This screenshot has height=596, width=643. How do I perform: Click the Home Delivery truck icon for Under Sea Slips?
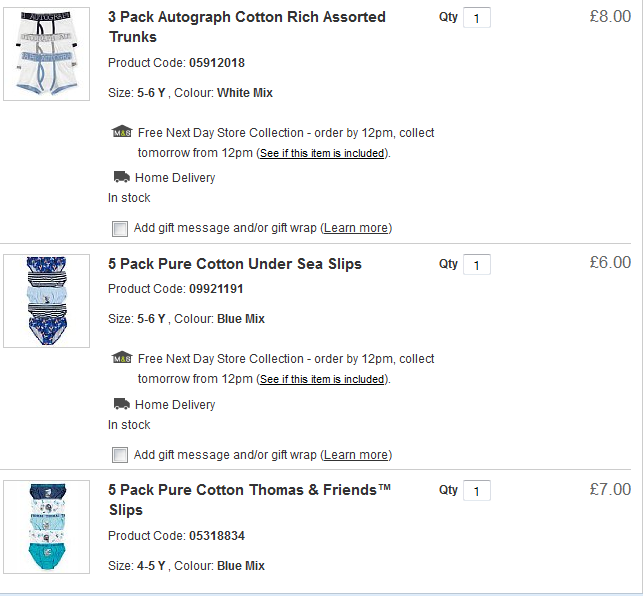pos(121,404)
